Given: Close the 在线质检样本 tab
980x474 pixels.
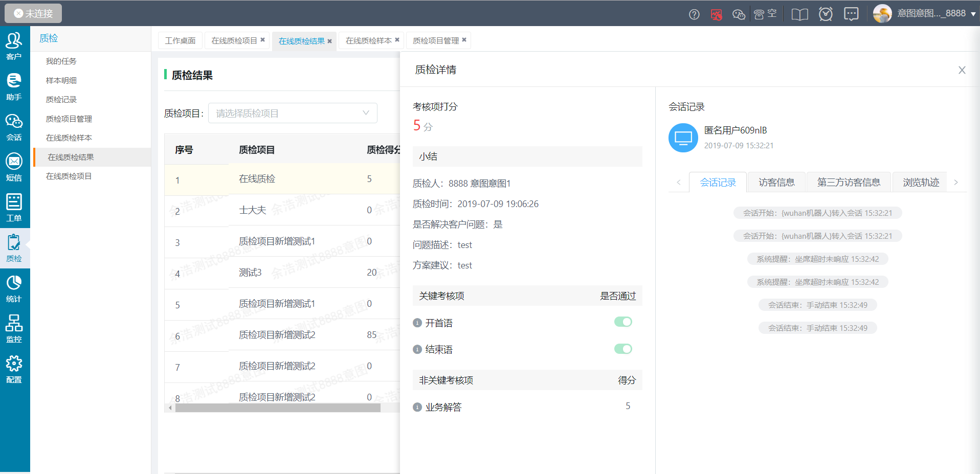Looking at the screenshot, I should [397, 40].
